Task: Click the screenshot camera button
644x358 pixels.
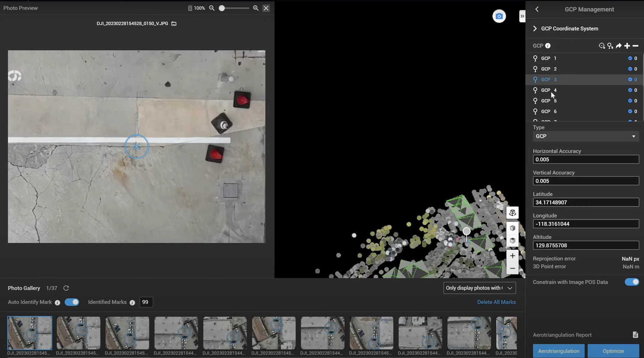Action: click(x=499, y=16)
